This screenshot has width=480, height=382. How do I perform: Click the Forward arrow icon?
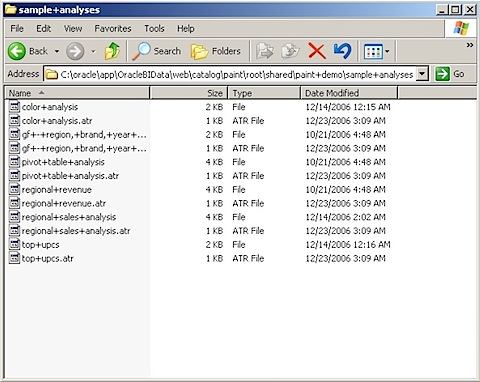pyautogui.click(x=75, y=51)
